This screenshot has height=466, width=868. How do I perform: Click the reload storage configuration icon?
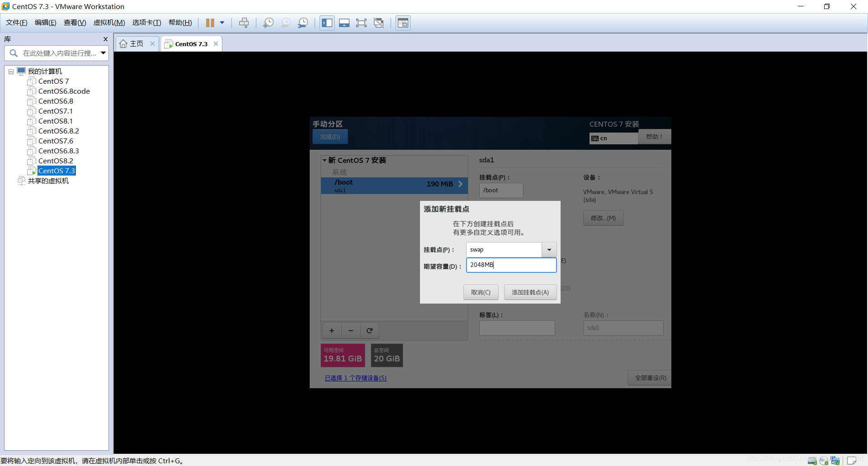pos(369,331)
